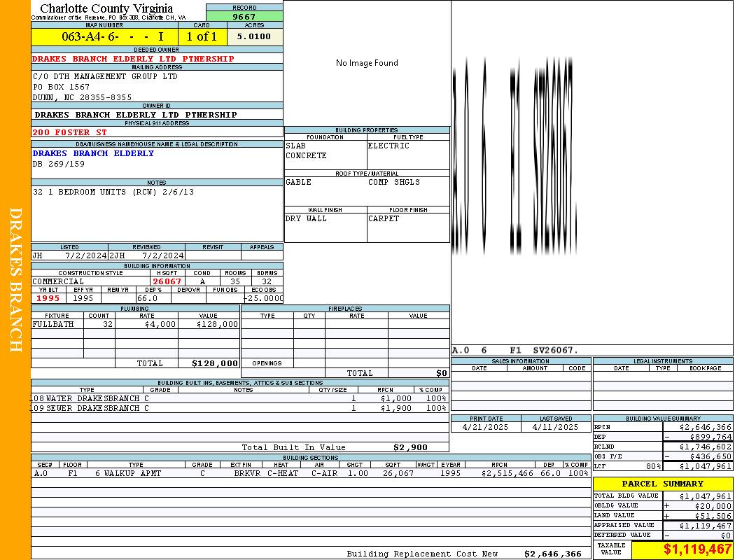Click the 08 WATER DRAKESBRANCH row
This screenshot has width=735, height=560.
tap(239, 399)
